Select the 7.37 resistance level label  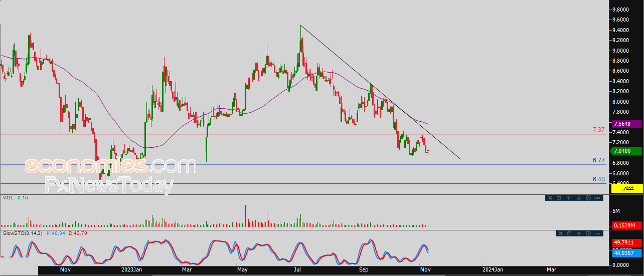coord(598,130)
